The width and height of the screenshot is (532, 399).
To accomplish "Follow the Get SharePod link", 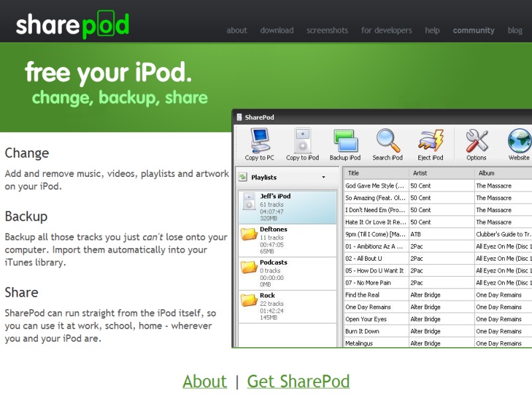I will pyautogui.click(x=298, y=381).
